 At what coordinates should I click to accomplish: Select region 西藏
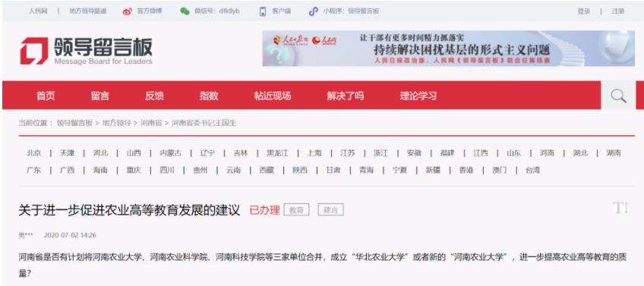click(x=267, y=170)
